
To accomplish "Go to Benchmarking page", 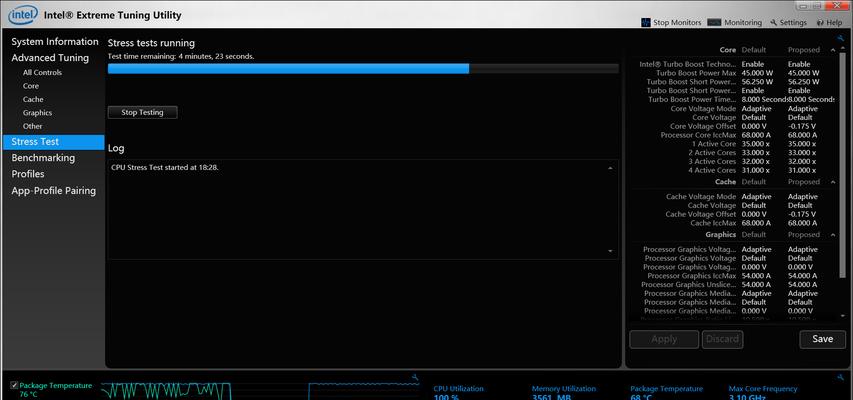I will pos(43,158).
